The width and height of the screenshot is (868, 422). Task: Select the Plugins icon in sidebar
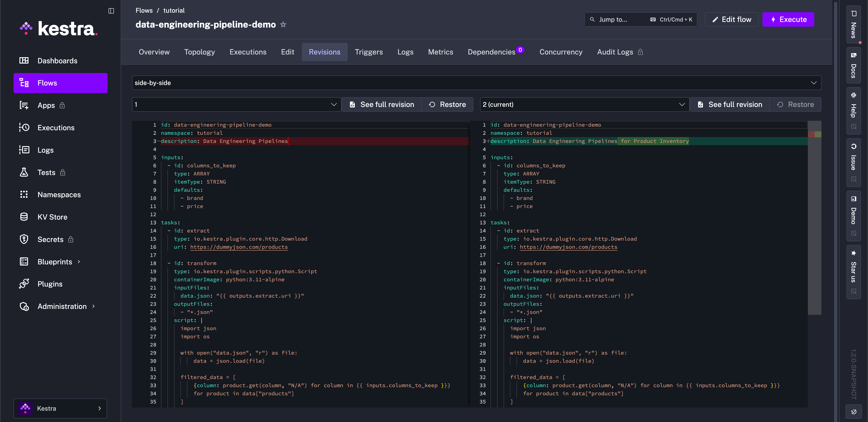(x=24, y=283)
